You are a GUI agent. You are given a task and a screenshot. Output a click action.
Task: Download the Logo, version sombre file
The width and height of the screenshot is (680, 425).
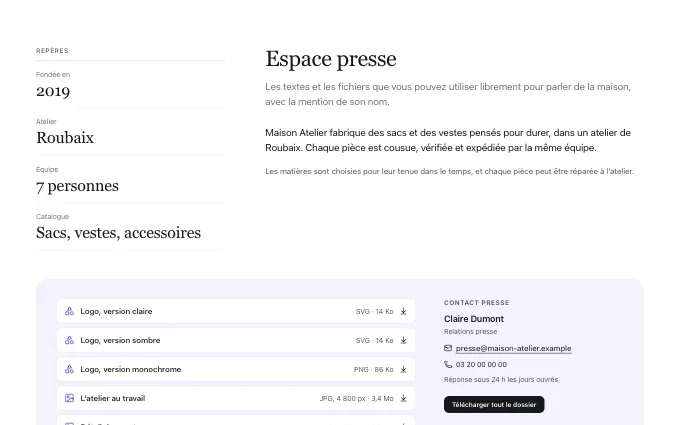403,340
